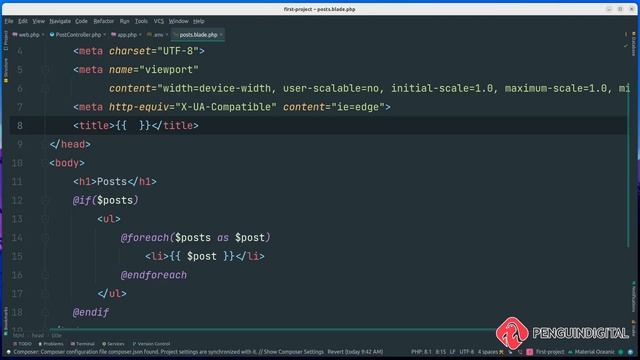640x360 pixels.
Task: Open the TODO tool window
Action: [22, 344]
